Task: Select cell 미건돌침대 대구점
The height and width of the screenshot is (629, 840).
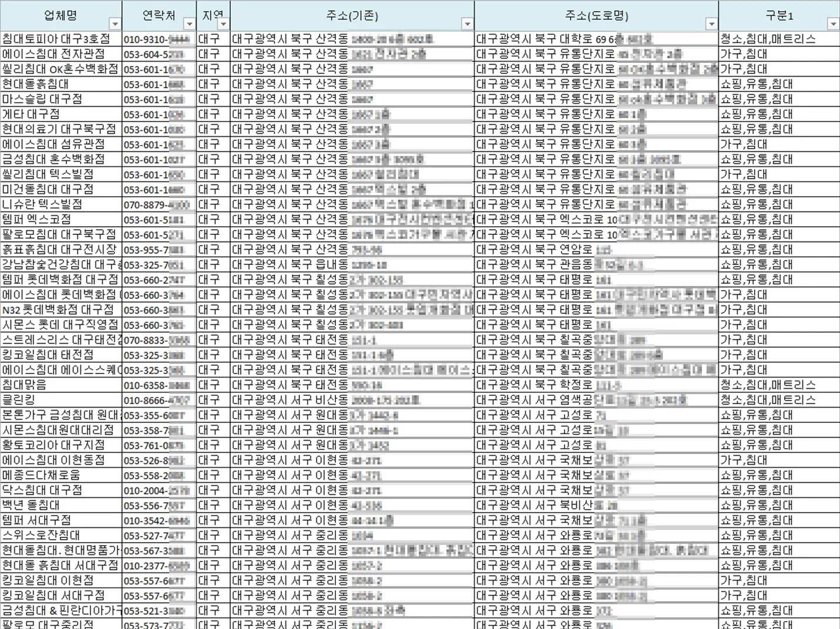Action: [x=61, y=190]
